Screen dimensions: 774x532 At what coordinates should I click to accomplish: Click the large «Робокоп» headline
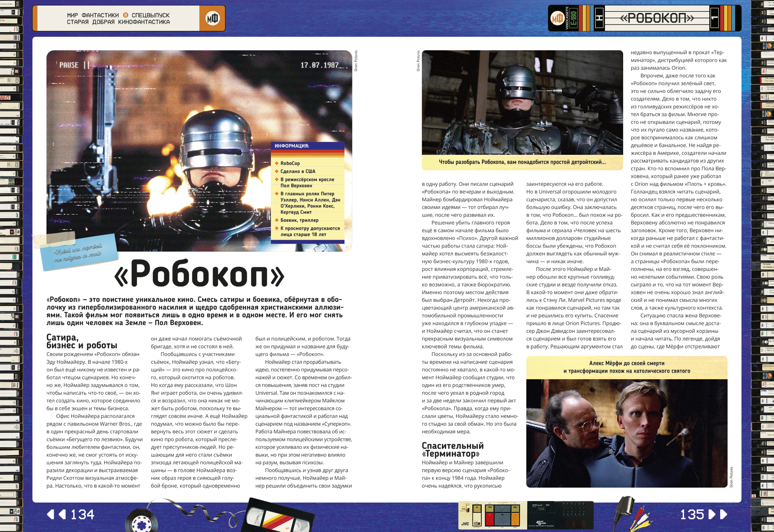click(x=199, y=273)
